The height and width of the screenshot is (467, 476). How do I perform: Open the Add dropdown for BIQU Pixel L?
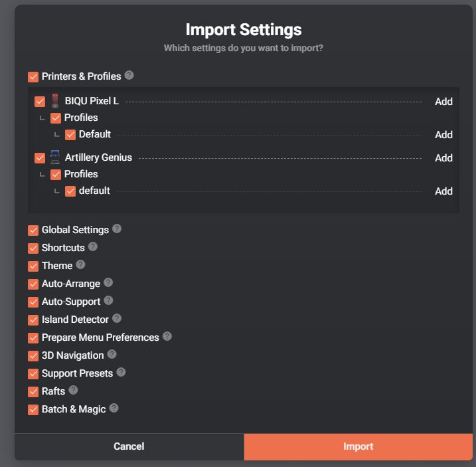pos(443,102)
